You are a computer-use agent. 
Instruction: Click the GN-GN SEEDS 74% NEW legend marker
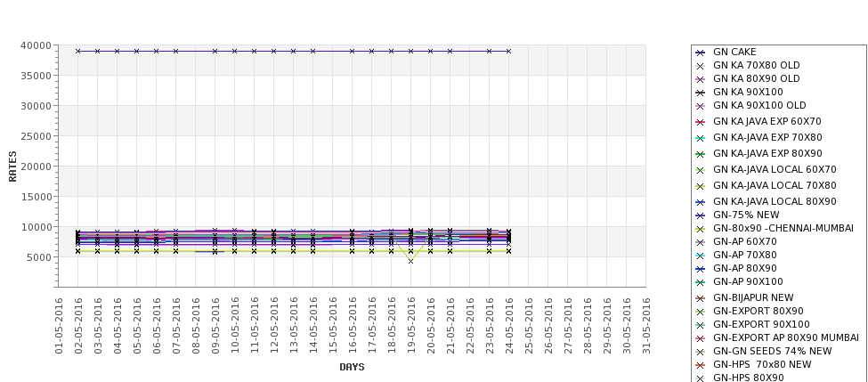[x=701, y=352]
